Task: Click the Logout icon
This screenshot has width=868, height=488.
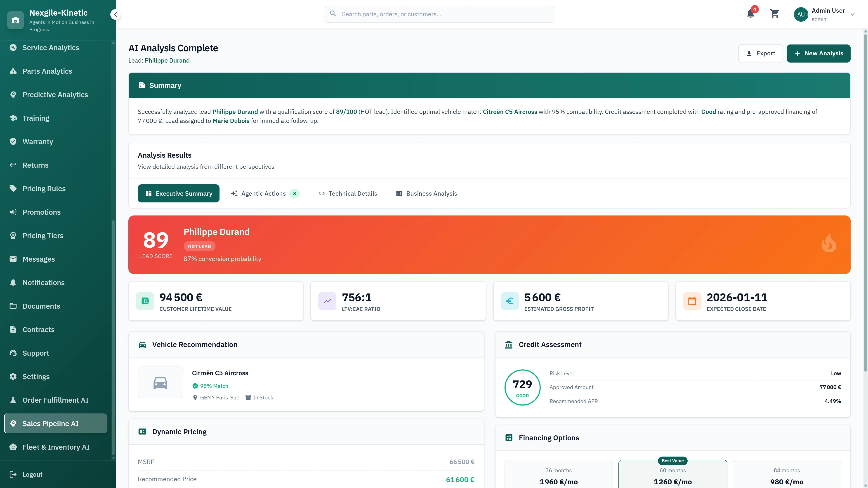Action: (13, 474)
